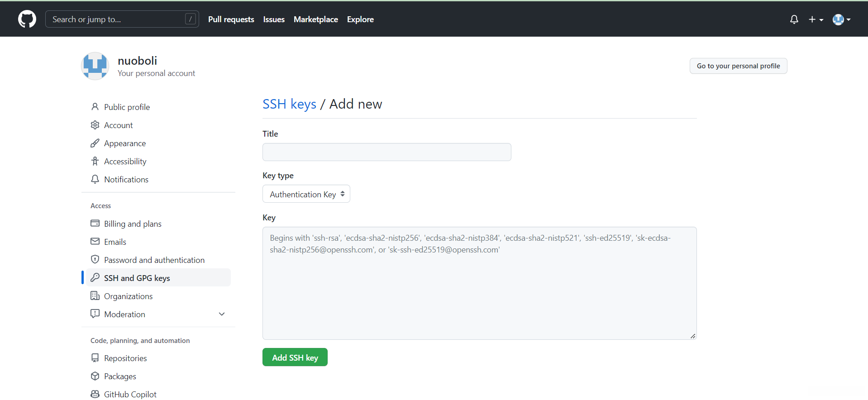The image size is (868, 400).
Task: Open the plus create-new dropdown
Action: (x=816, y=19)
